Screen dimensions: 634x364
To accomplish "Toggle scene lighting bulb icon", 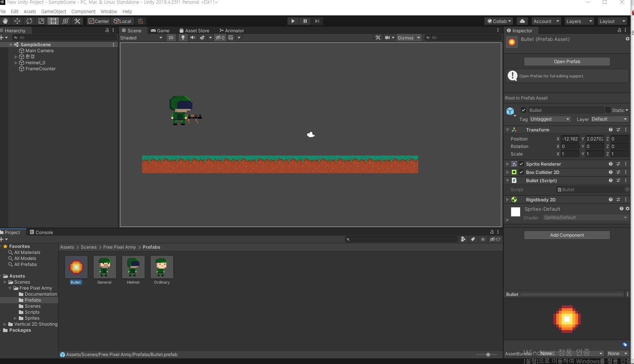I will pyautogui.click(x=183, y=38).
